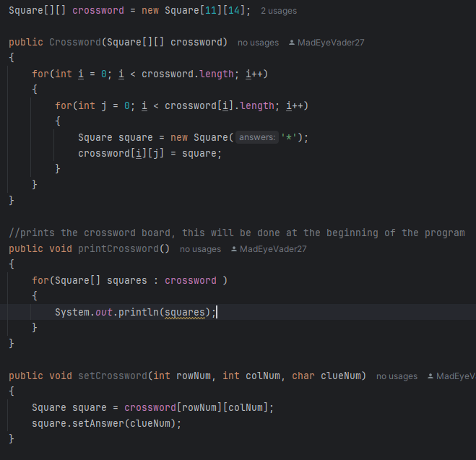Screen dimensions: 476x460
Task: Click MadEyeVader27 author label on printCrossword line
Action: click(273, 249)
